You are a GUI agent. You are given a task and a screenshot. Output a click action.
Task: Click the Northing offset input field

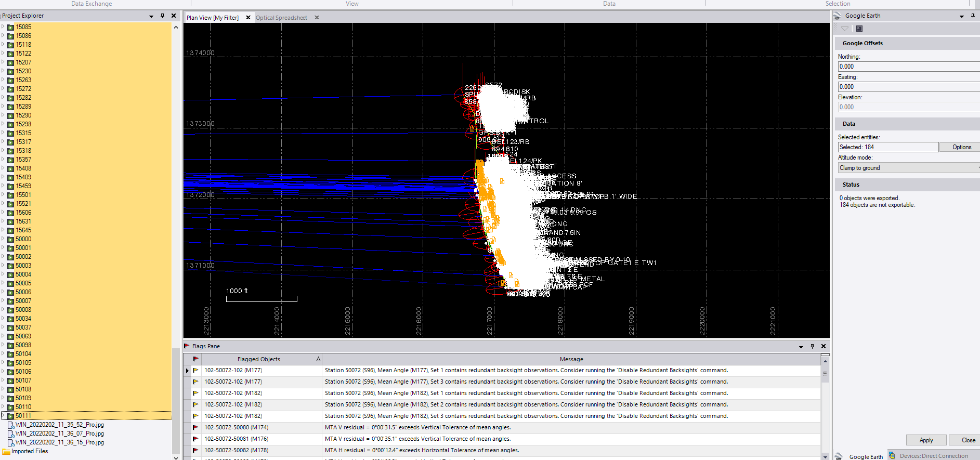[x=908, y=67]
